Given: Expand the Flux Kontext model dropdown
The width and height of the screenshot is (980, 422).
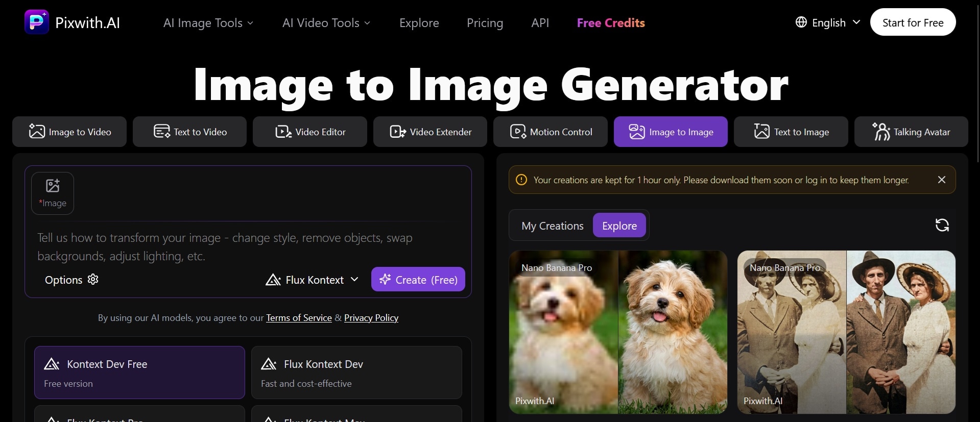Looking at the screenshot, I should click(x=312, y=280).
